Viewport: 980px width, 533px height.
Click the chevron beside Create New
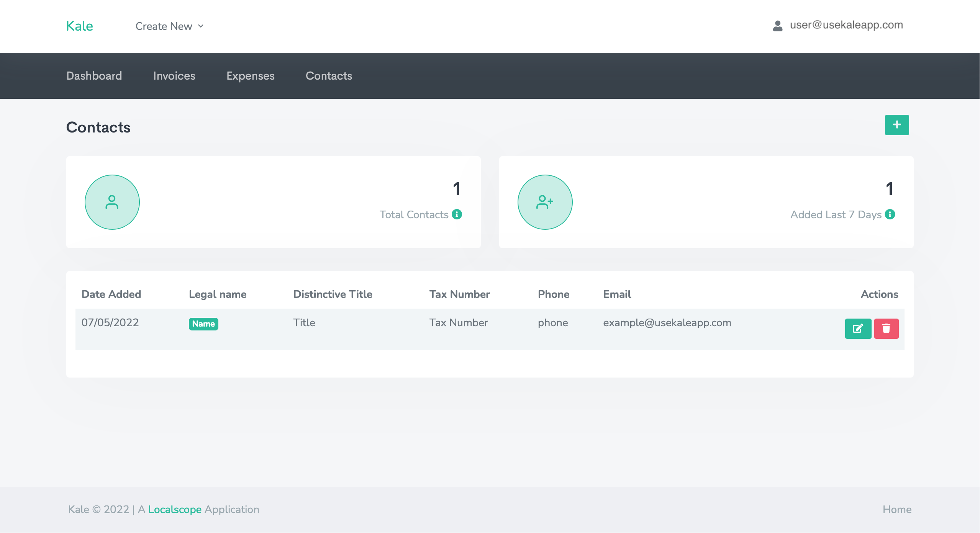[x=201, y=26]
